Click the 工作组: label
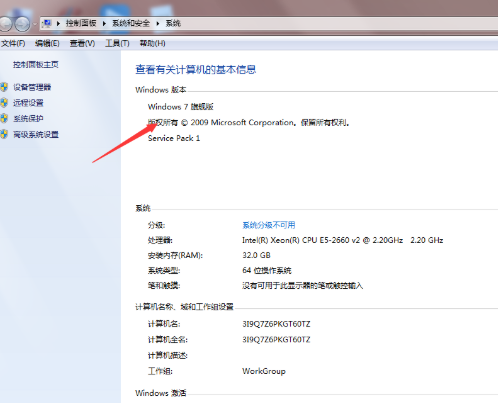This screenshot has width=498, height=403. point(160,371)
